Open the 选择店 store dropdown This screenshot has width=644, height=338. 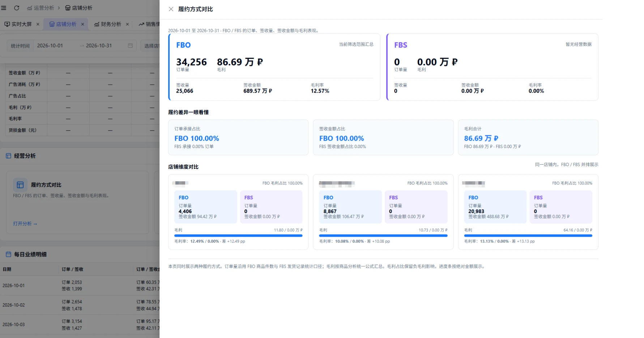150,46
